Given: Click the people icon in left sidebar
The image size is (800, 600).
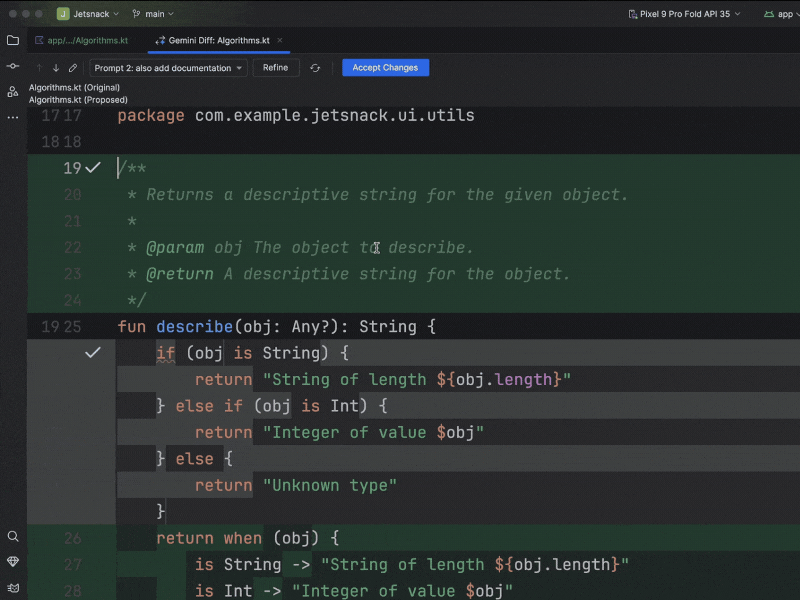Looking at the screenshot, I should coord(13,92).
